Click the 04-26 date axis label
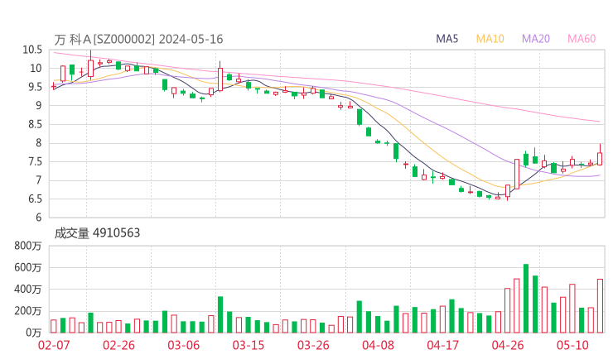Screen dimensions: 613x364 click(508, 345)
